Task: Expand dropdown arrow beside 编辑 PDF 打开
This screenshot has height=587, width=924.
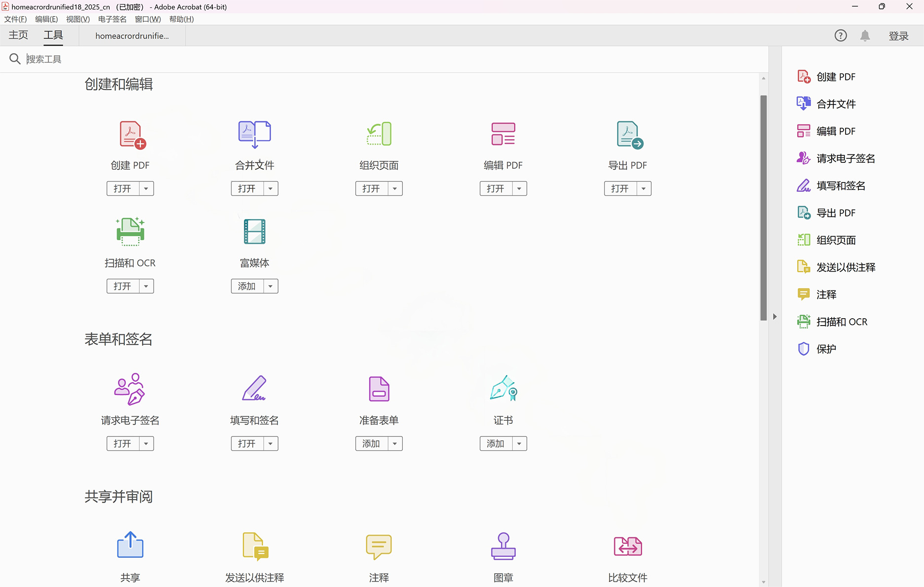Action: click(519, 188)
